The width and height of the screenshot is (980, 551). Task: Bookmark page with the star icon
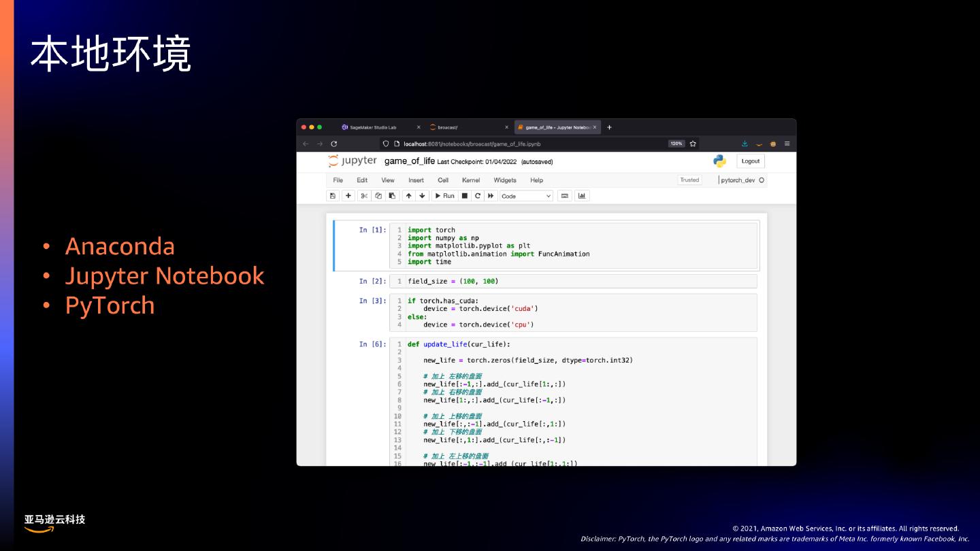[693, 144]
